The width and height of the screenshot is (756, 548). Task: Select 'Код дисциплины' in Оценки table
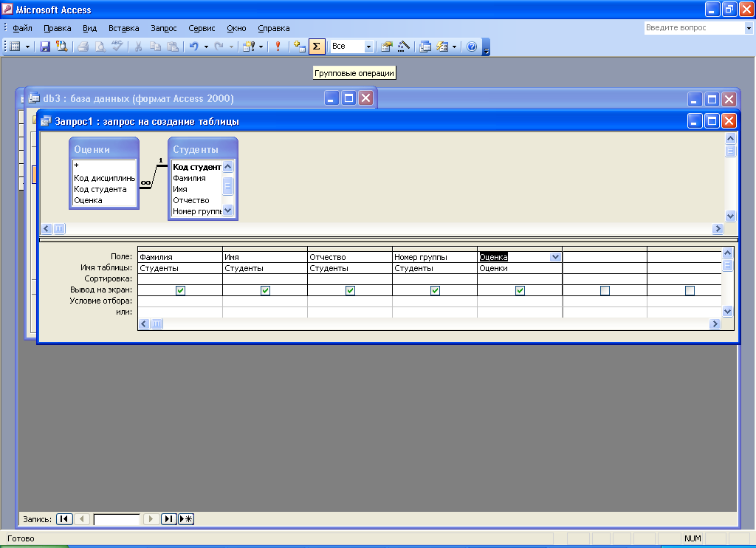click(105, 178)
